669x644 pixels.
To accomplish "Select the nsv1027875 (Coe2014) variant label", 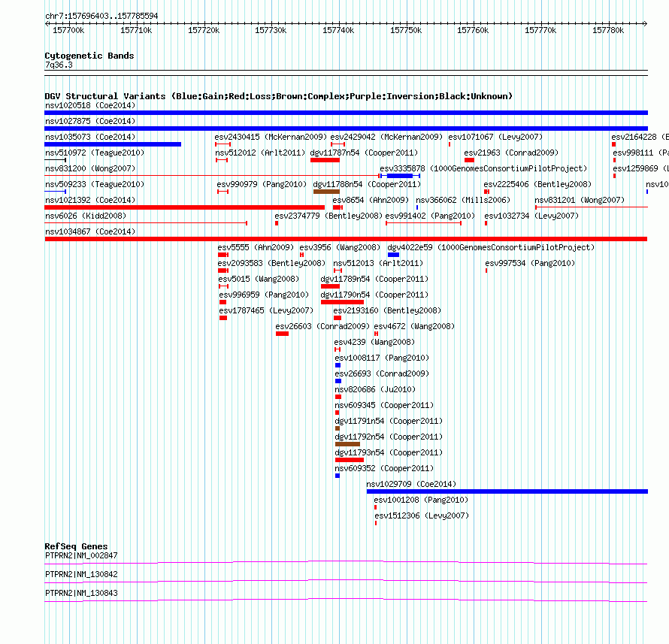I will [90, 121].
